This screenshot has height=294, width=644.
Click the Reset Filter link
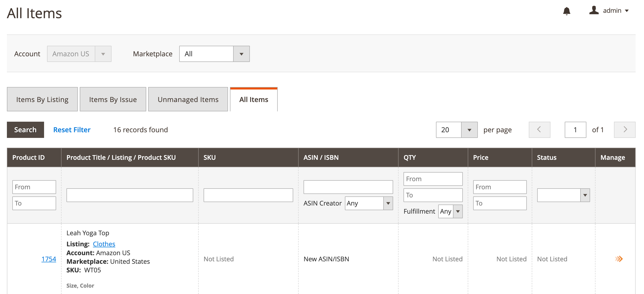[x=72, y=130]
